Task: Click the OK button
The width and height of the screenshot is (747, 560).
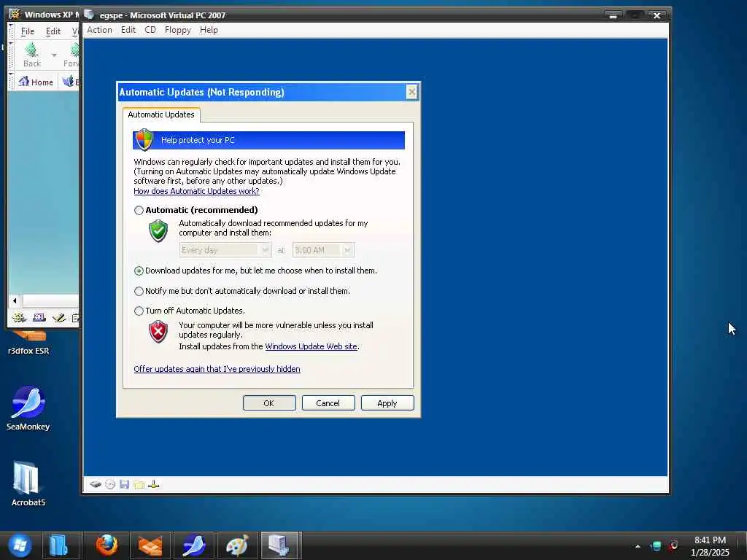Action: (x=269, y=402)
